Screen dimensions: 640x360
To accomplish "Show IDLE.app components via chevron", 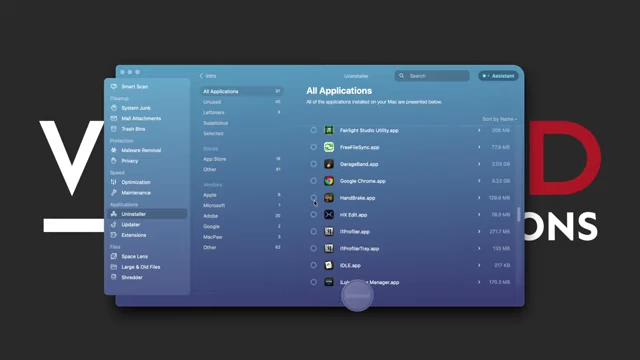I will tap(479, 265).
